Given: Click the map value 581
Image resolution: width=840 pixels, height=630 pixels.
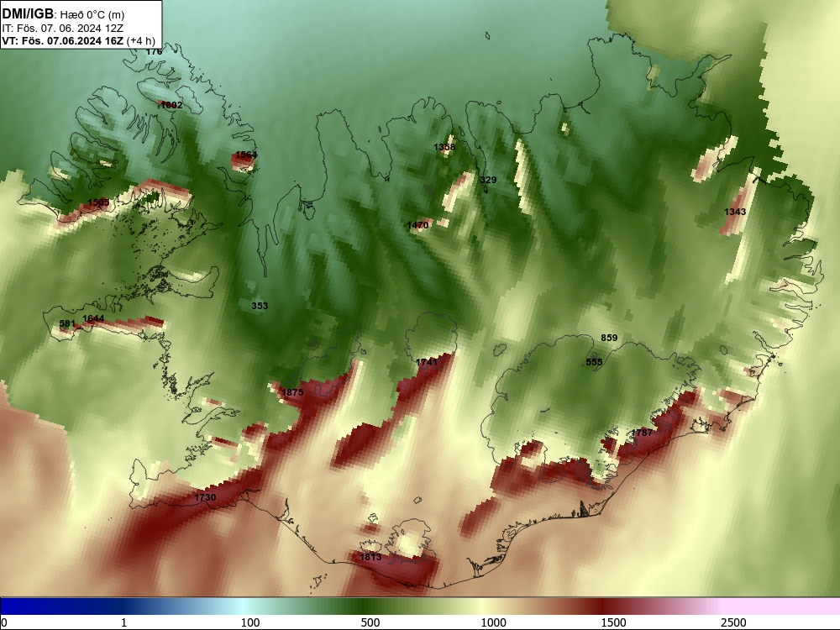Looking at the screenshot, I should pos(67,323).
